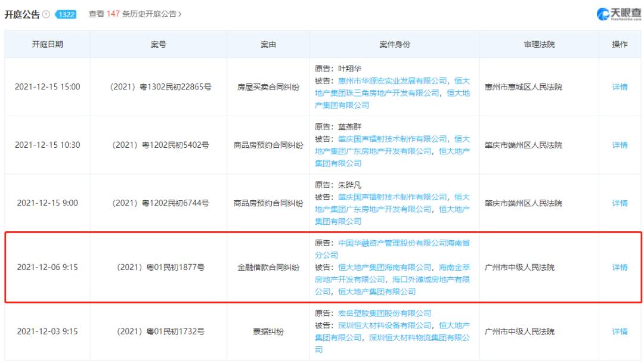Select 商品房预约合同纠纷 in 5402号 row

tap(268, 145)
